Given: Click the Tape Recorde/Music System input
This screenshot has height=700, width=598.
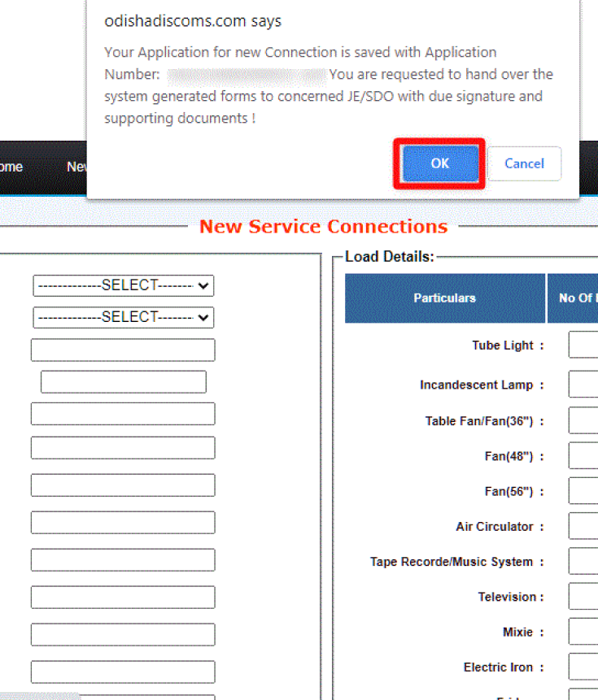Looking at the screenshot, I should coord(583,562).
